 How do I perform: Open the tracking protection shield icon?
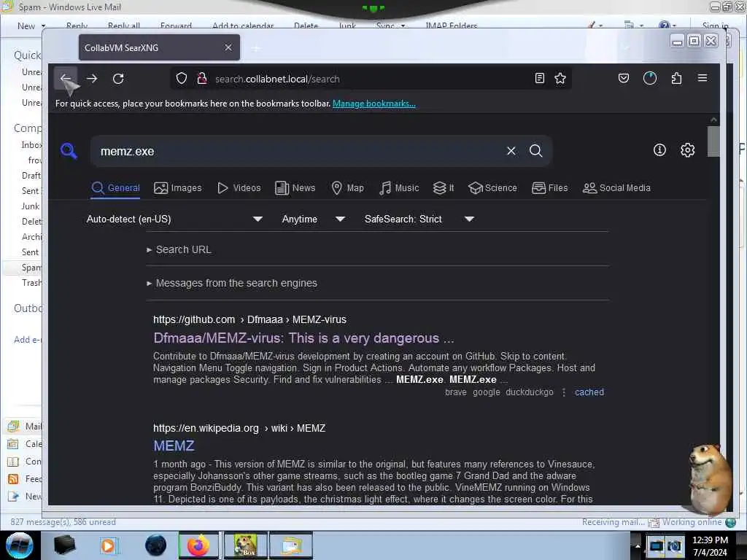(182, 79)
